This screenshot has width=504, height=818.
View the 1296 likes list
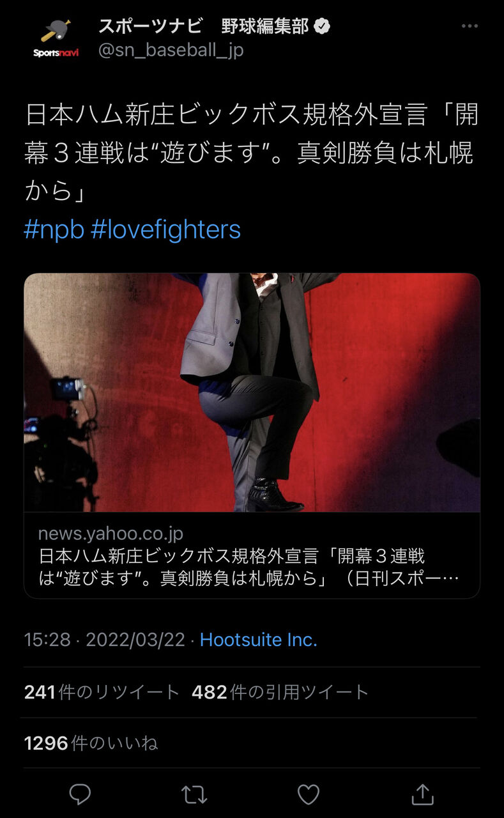[91, 743]
